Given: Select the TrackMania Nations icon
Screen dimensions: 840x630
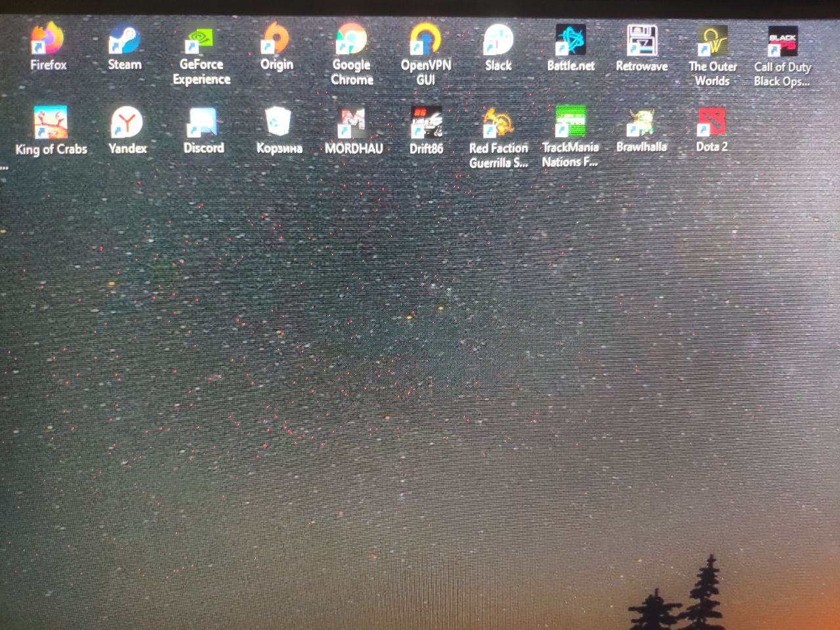Looking at the screenshot, I should click(570, 122).
